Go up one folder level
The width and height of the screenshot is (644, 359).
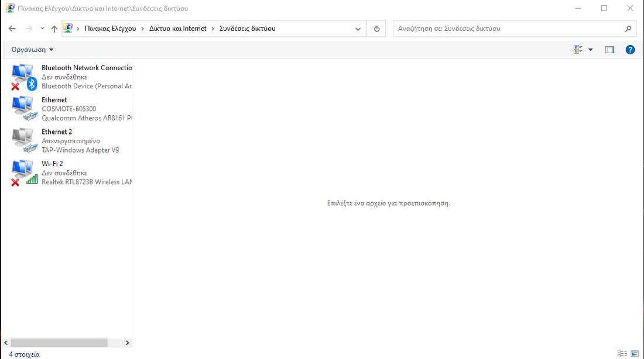pos(54,29)
